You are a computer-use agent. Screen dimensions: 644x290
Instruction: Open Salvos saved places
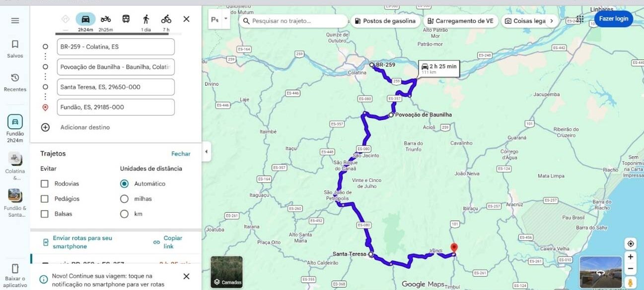pyautogui.click(x=15, y=49)
